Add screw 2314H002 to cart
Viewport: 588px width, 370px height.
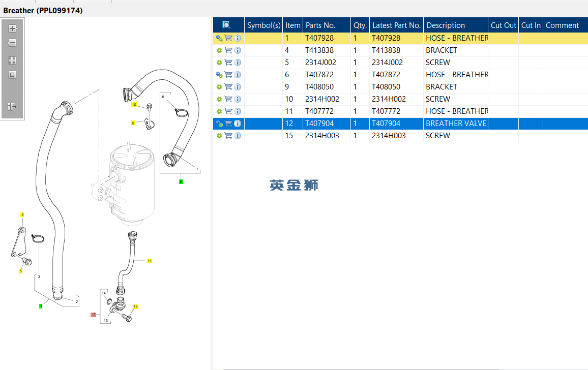pyautogui.click(x=228, y=99)
